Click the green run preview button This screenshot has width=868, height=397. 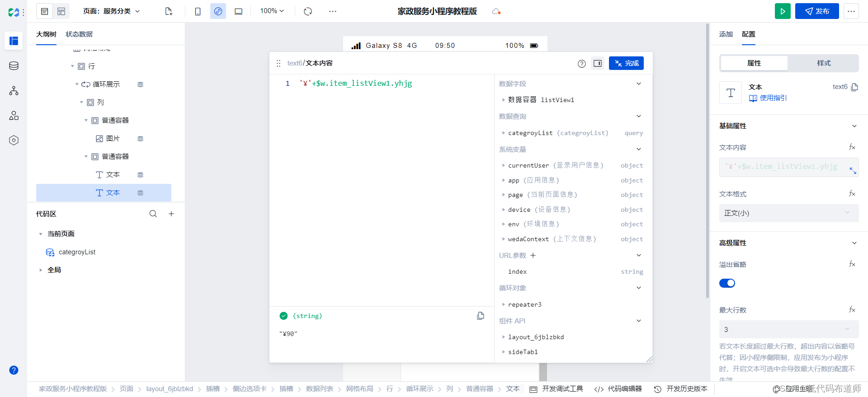[x=783, y=11]
